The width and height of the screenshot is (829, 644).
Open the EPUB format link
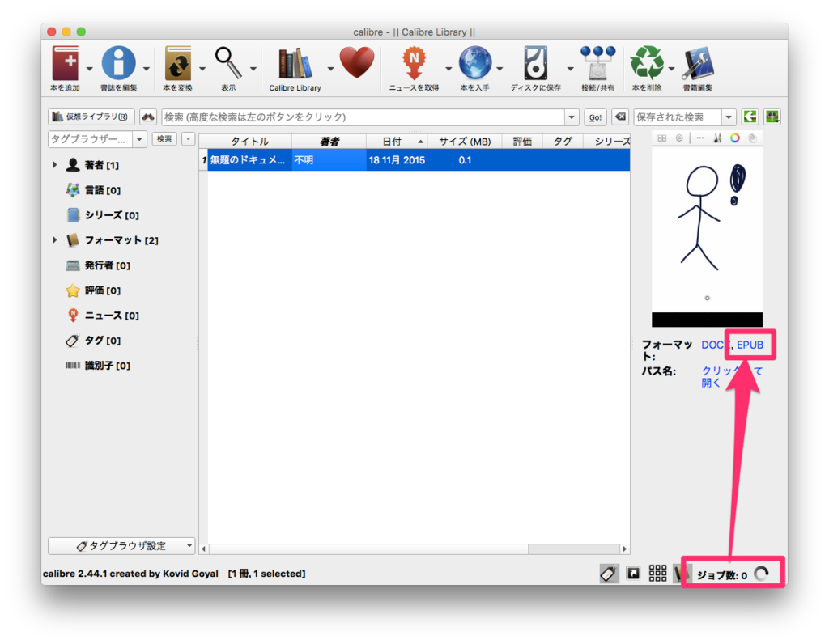pos(750,345)
